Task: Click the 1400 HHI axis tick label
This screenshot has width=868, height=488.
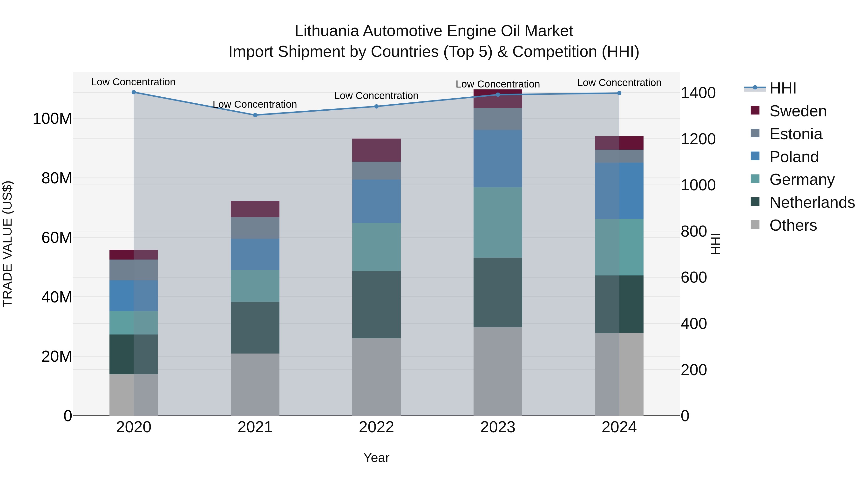Action: [698, 93]
